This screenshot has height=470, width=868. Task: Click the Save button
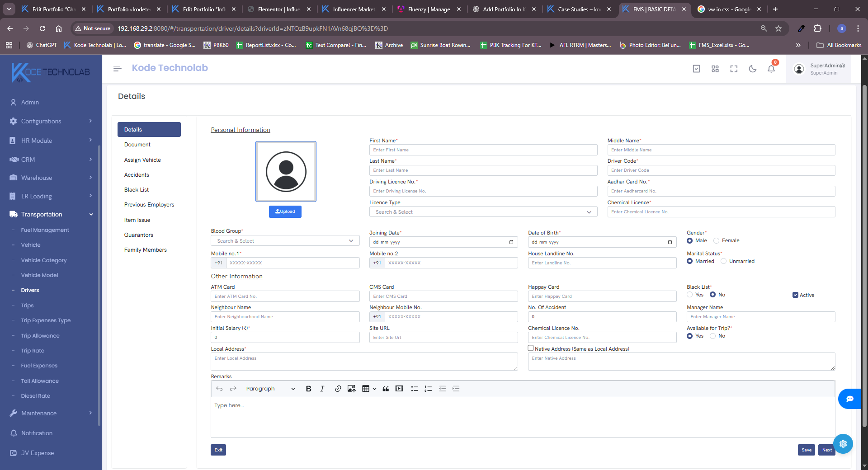(x=807, y=450)
